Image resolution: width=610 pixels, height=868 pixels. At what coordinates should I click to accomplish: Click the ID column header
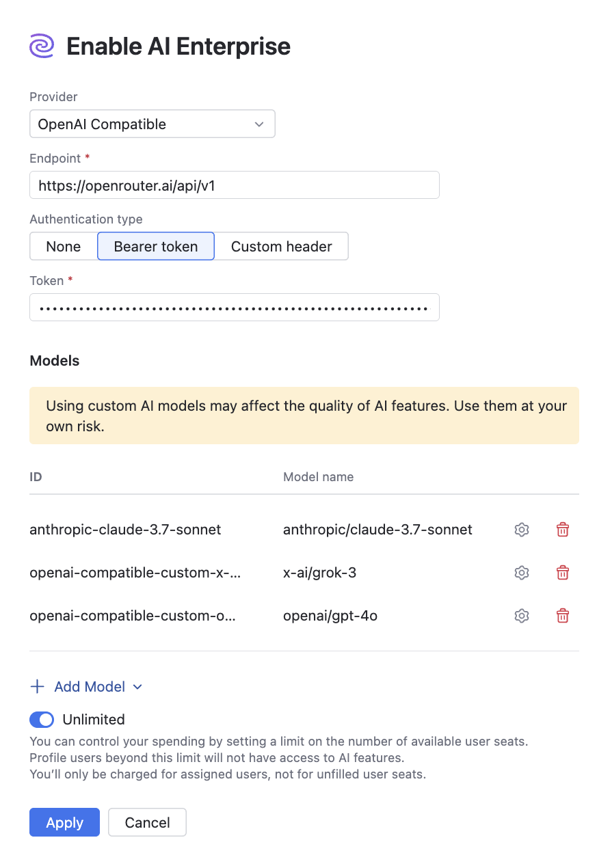tap(36, 476)
